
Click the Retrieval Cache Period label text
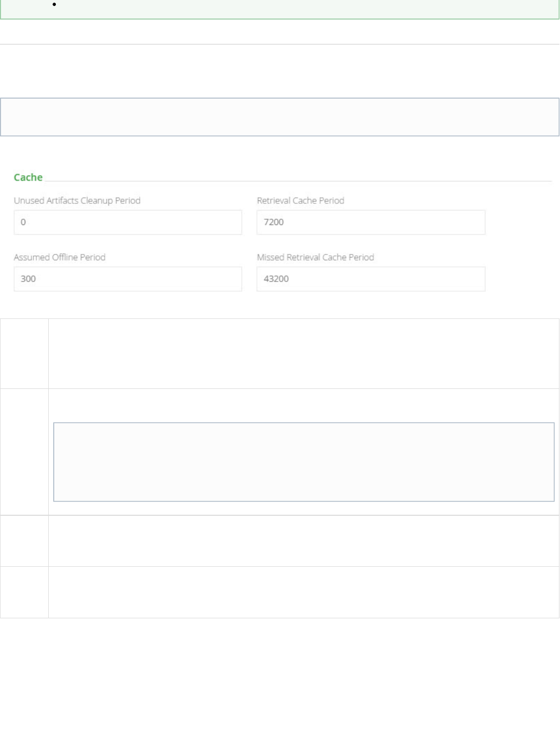click(300, 201)
